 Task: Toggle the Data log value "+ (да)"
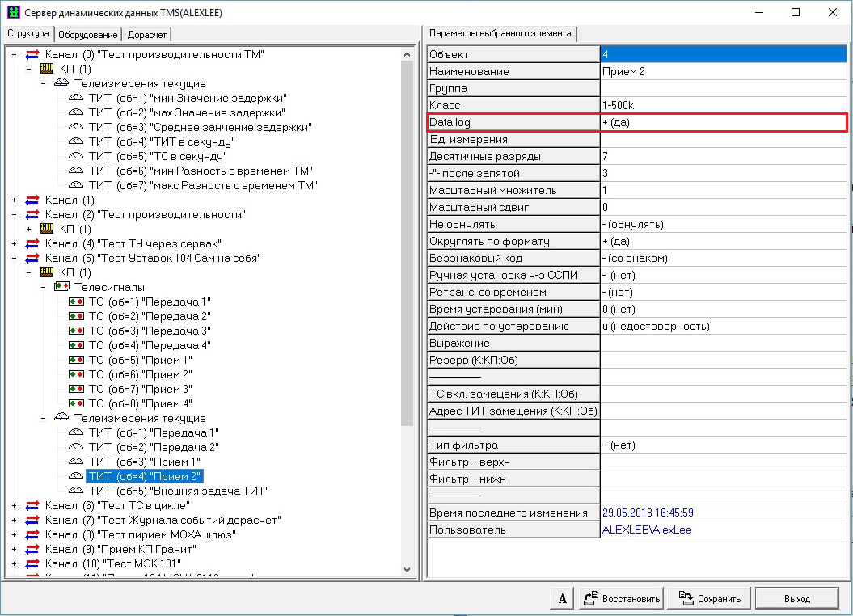tap(723, 122)
